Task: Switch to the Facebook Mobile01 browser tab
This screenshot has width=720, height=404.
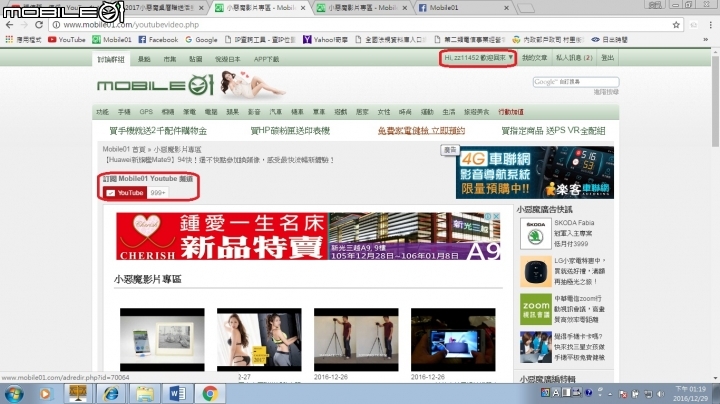Action: (x=464, y=8)
